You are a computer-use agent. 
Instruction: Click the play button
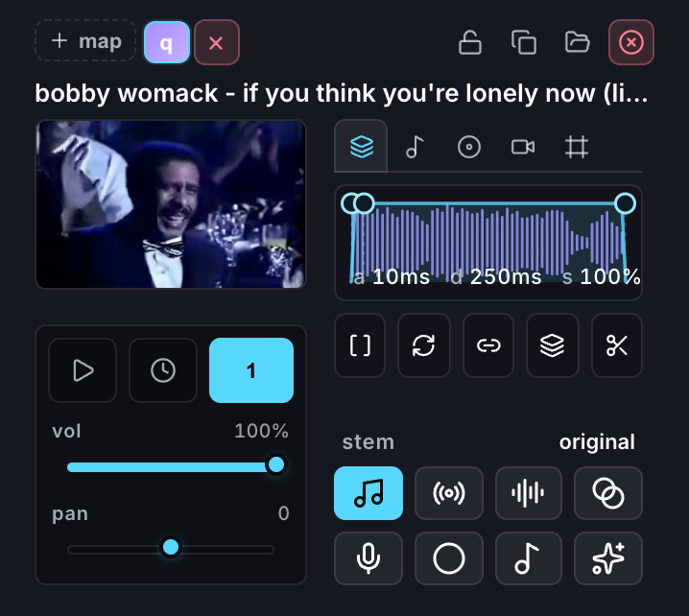(83, 370)
